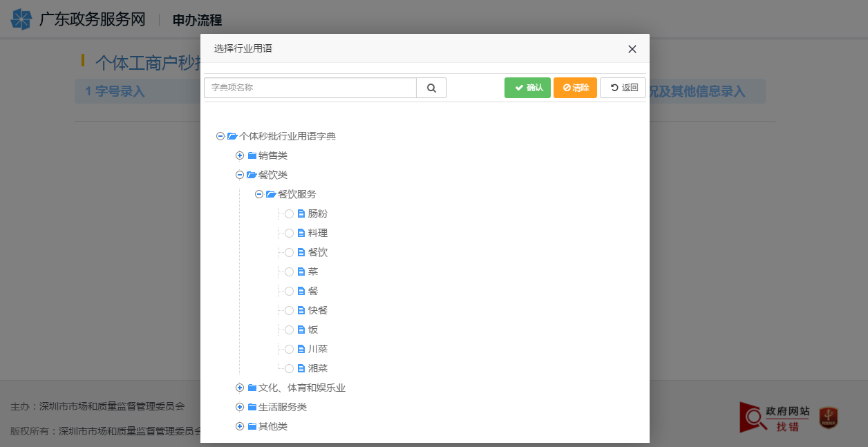Viewport: 868px width, 447px height.
Task: Collapse the 餐饮类 tree node
Action: (240, 175)
